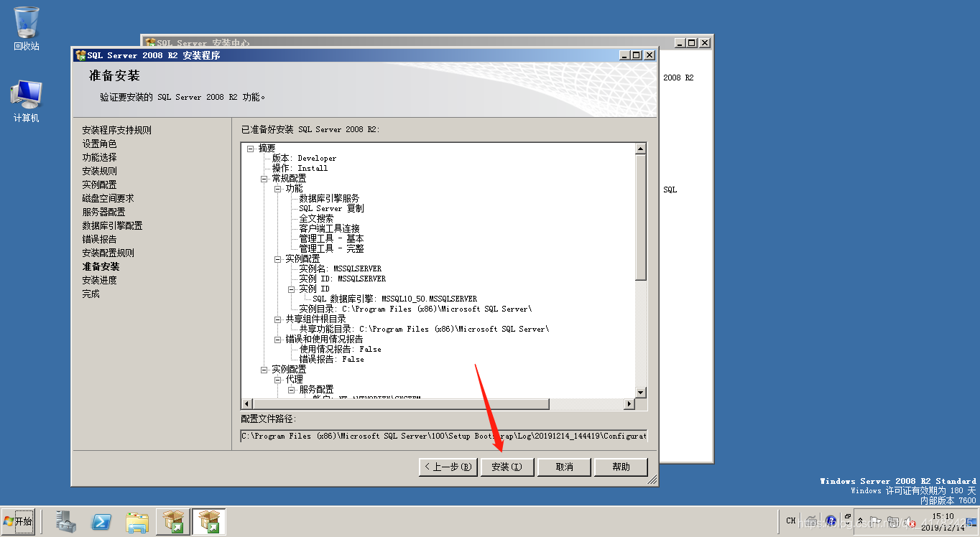Collapse the 实例 ID expandable node

coord(291,289)
